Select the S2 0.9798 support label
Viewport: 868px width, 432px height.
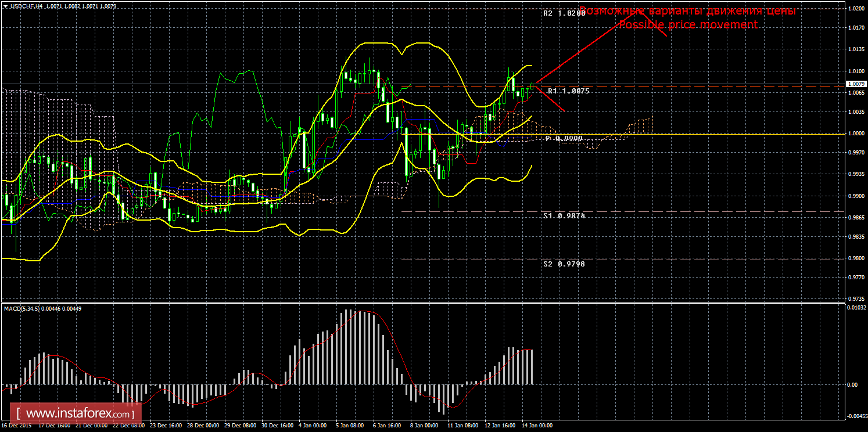click(564, 264)
